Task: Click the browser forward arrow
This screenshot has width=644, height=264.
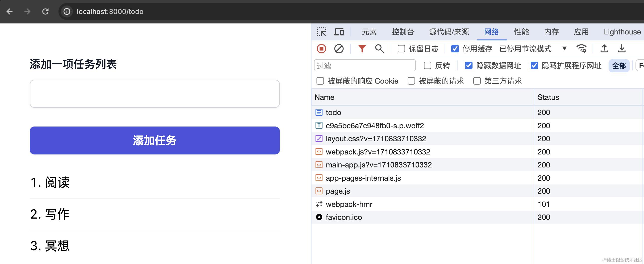Action: point(27,11)
